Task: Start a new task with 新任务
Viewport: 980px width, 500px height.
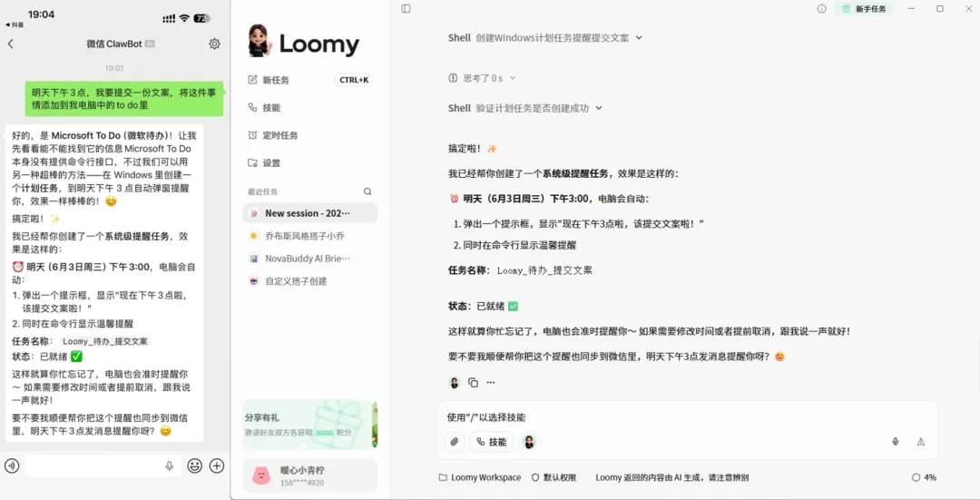Action: pos(276,80)
